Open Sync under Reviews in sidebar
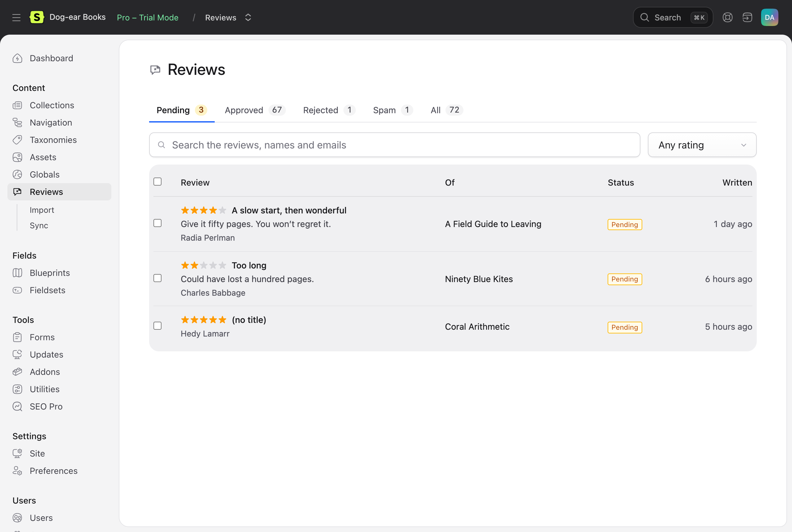The width and height of the screenshot is (792, 532). (39, 225)
